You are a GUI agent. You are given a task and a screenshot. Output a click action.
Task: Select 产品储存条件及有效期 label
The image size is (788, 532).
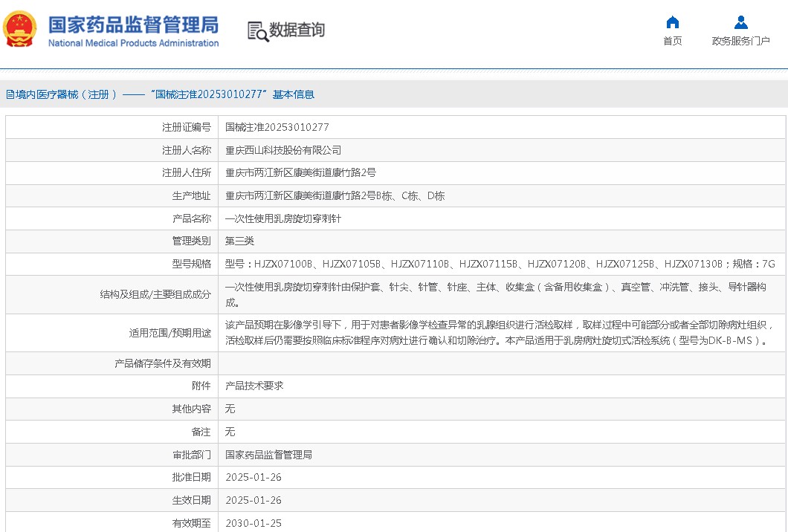[163, 363]
